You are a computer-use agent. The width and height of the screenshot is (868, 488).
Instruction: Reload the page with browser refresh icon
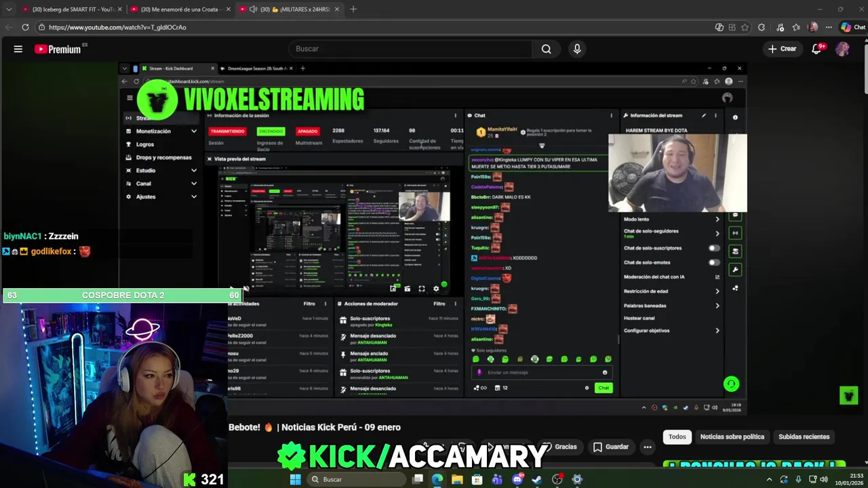click(25, 27)
